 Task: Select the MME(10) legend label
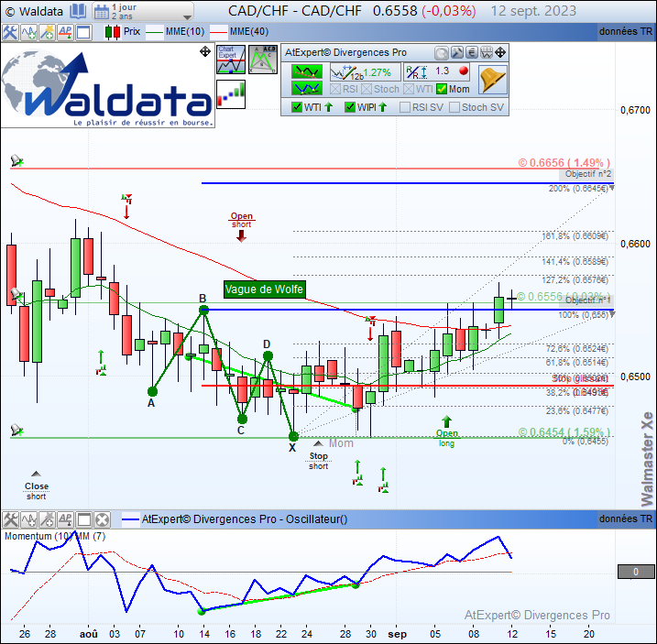(185, 32)
